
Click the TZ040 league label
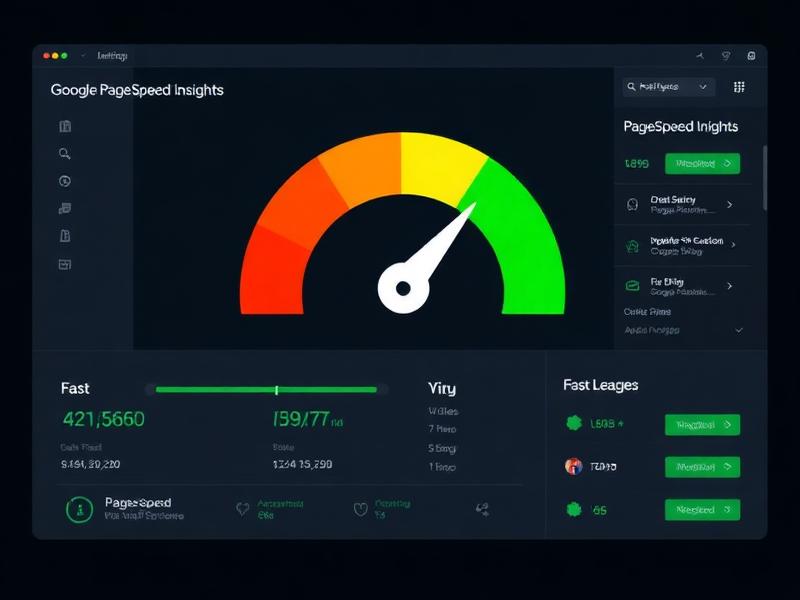click(x=603, y=467)
